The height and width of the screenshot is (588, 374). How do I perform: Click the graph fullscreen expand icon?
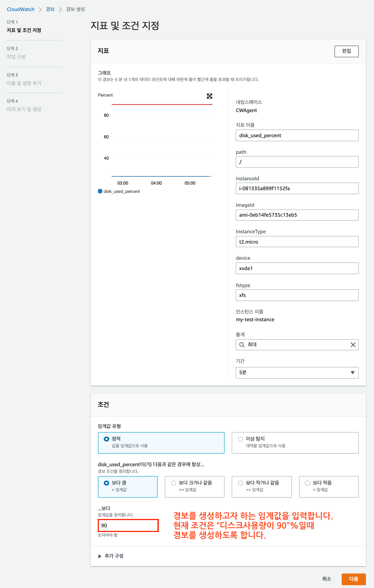[209, 96]
